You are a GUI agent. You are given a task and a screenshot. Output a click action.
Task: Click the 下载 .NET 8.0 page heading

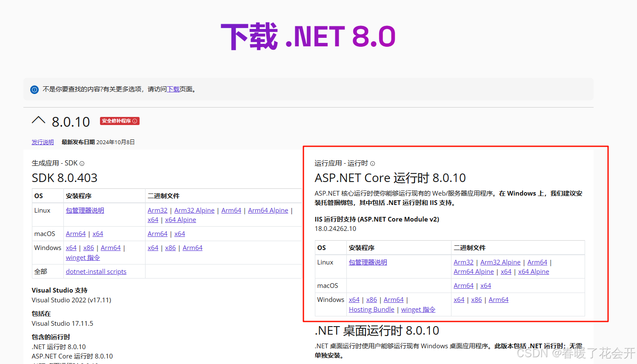pyautogui.click(x=308, y=37)
